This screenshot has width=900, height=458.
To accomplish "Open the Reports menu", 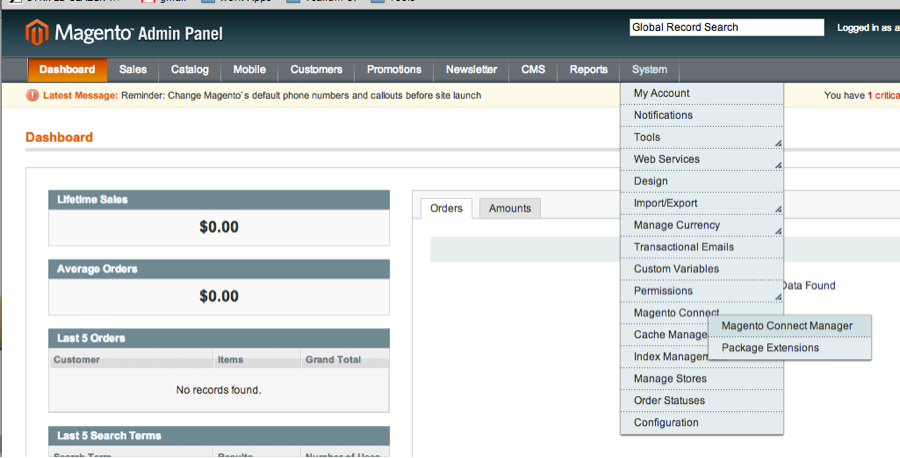I will click(588, 70).
